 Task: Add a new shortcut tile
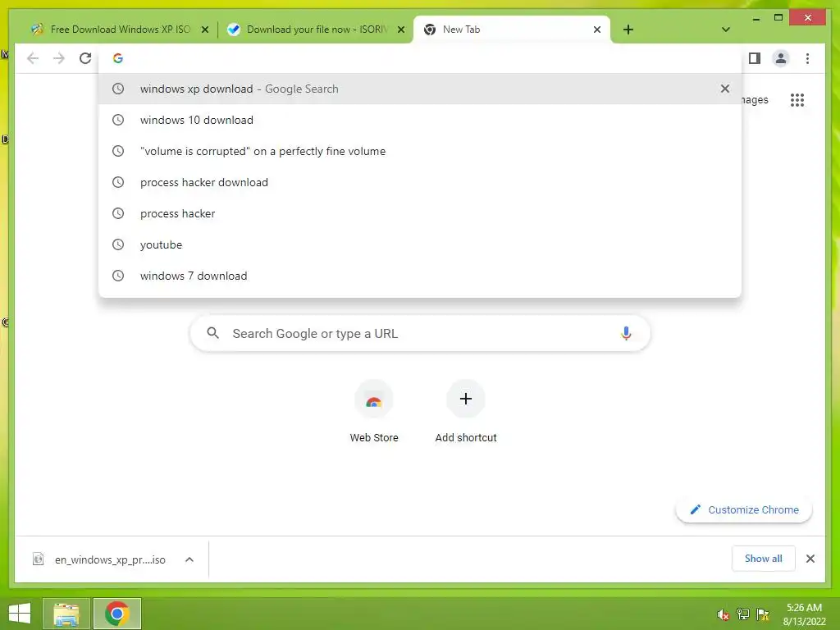(x=466, y=412)
